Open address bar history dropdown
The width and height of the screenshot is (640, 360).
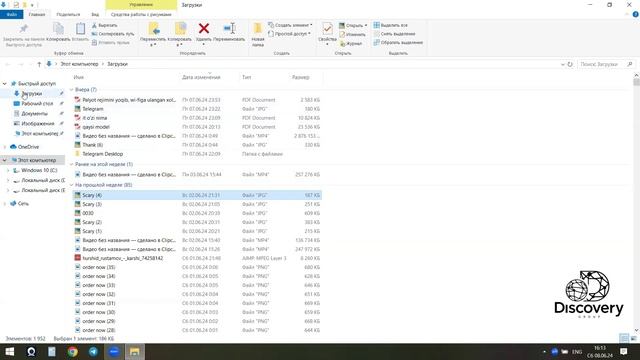click(563, 64)
